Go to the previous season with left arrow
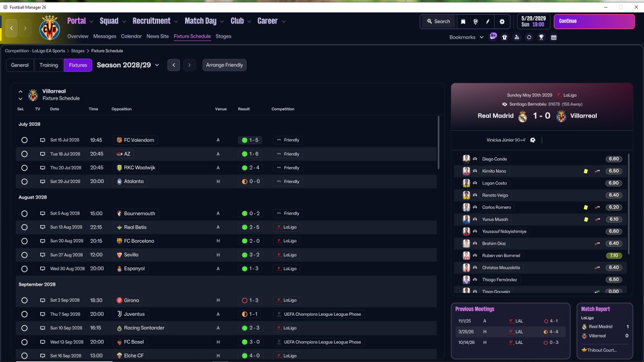The height and width of the screenshot is (362, 644). (x=174, y=65)
